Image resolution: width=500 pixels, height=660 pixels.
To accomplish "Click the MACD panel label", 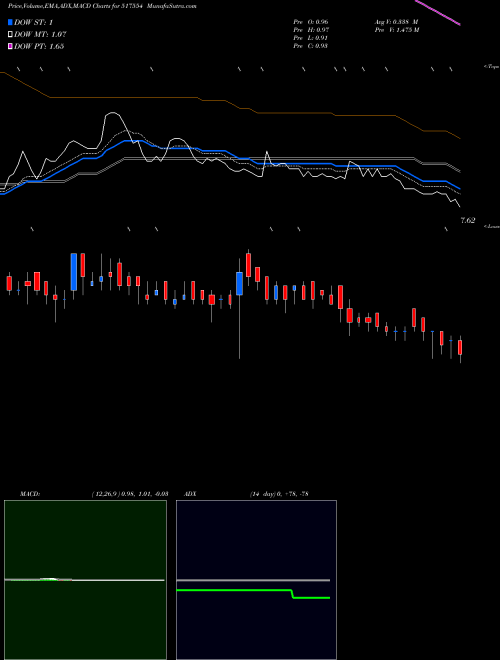I will coord(30,494).
